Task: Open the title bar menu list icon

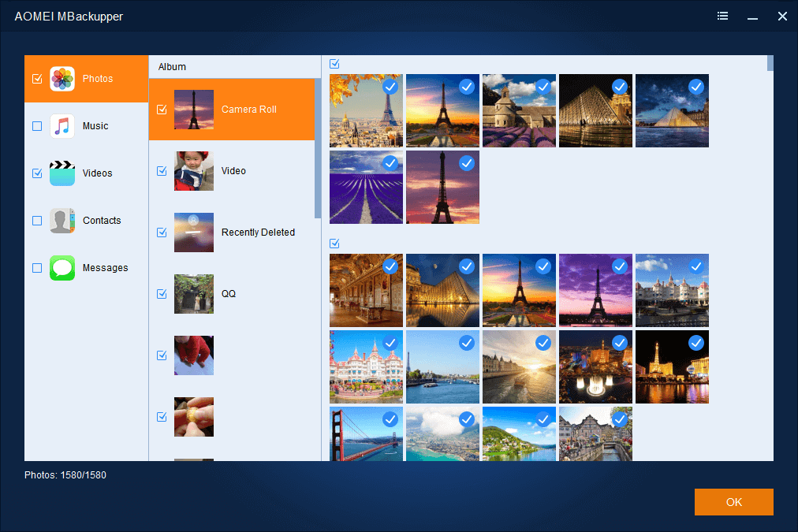Action: (722, 17)
